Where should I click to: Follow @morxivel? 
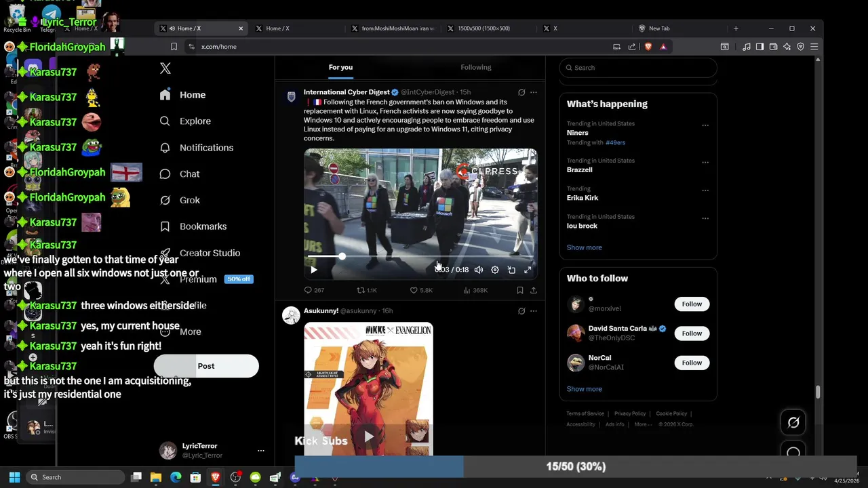pyautogui.click(x=692, y=304)
